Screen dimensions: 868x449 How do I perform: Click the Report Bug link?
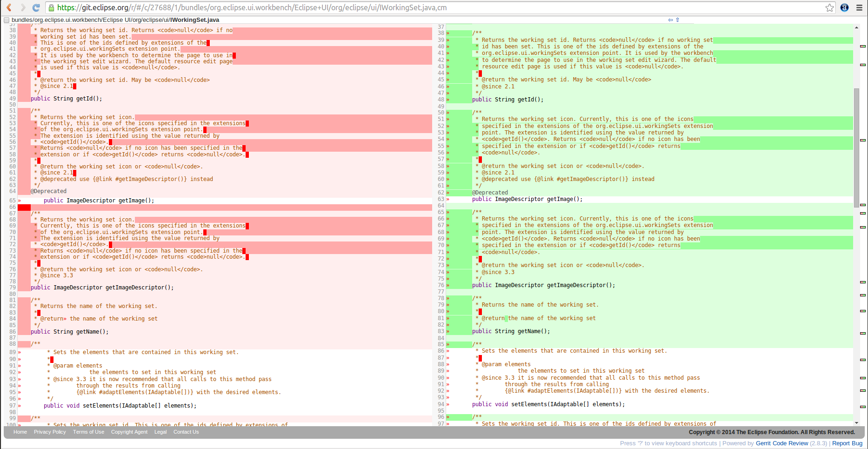point(847,443)
